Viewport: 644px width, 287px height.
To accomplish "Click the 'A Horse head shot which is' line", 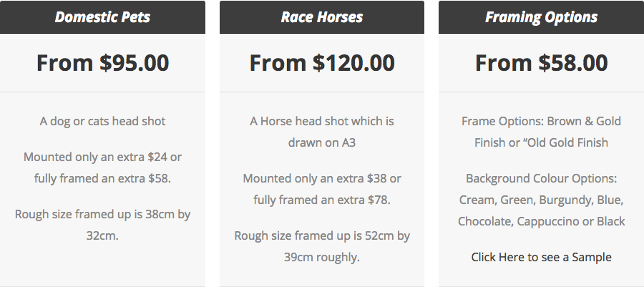I will [321, 121].
